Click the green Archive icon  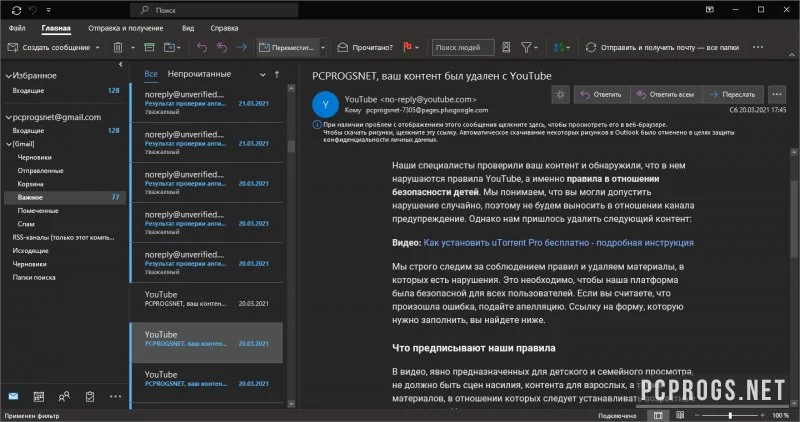(x=149, y=47)
